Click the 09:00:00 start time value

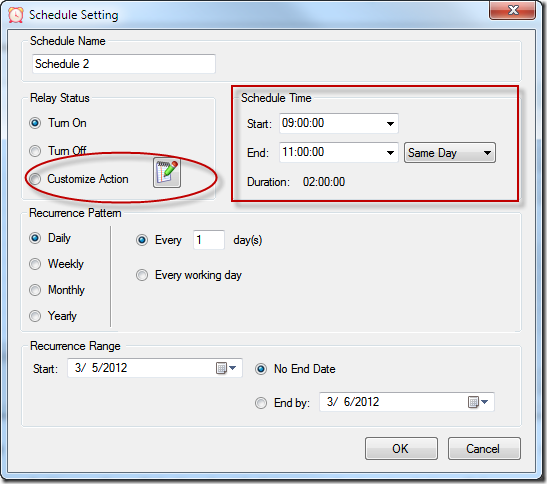303,123
